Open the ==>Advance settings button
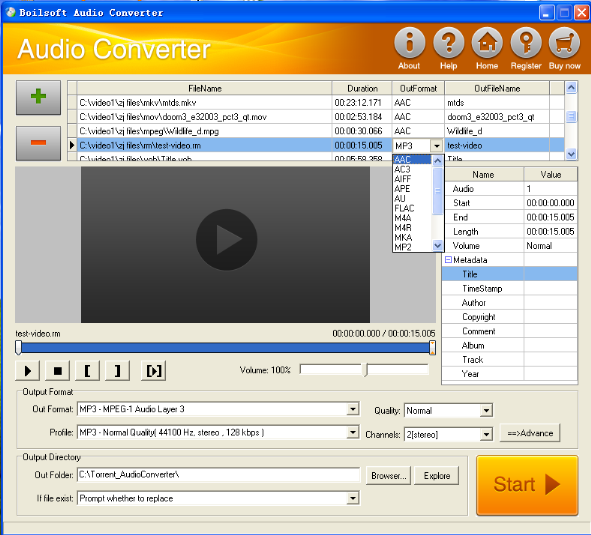 point(530,433)
